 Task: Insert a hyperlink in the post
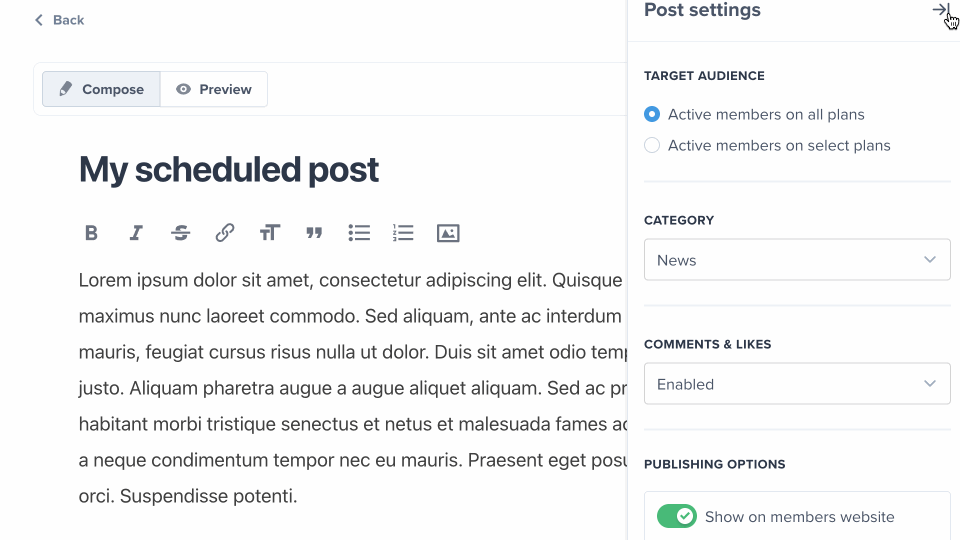pos(225,233)
